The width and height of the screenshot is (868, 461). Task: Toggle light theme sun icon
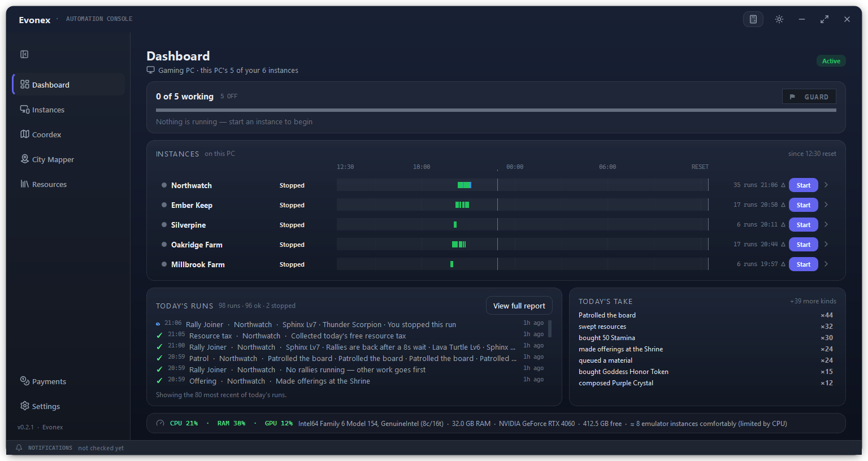coord(779,19)
